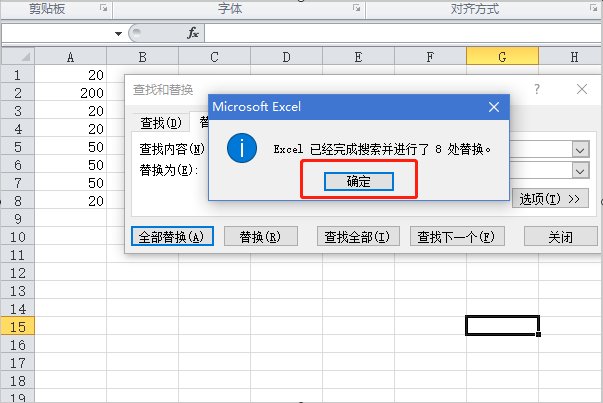Click the help question mark in 查找和替换
Screen dimensions: 603x403
pyautogui.click(x=537, y=90)
